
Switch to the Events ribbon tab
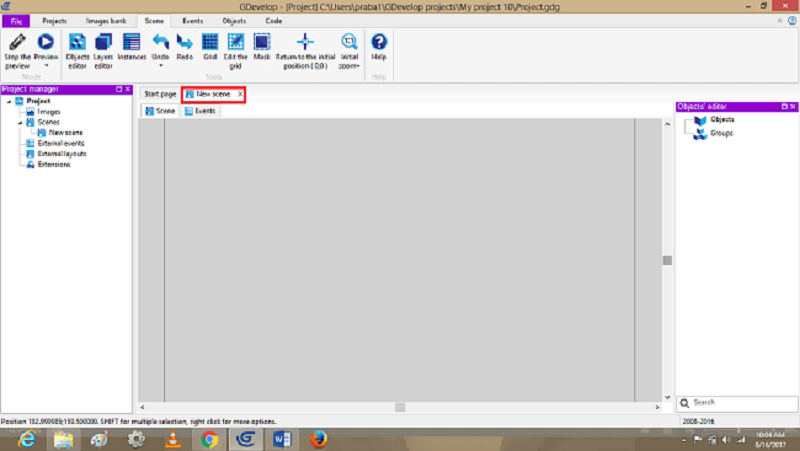[192, 21]
